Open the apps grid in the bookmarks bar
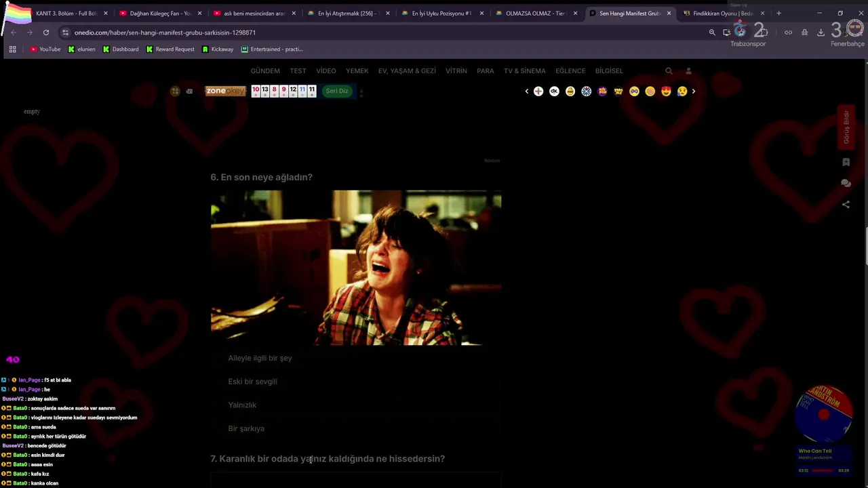 tap(12, 49)
